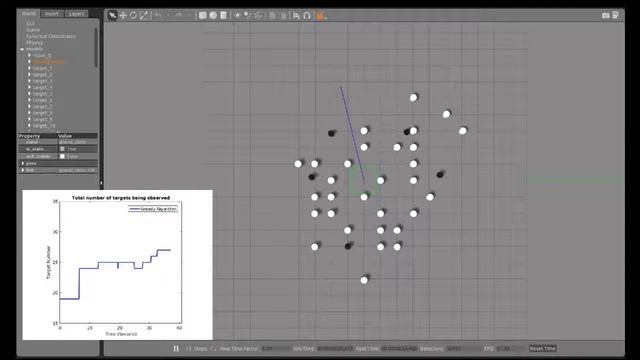Select Spherical Coordinates in the tree

click(x=51, y=36)
